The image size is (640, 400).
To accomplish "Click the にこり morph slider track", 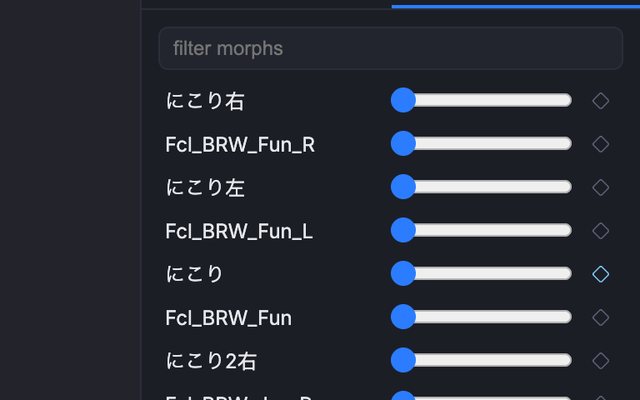I will point(482,273).
